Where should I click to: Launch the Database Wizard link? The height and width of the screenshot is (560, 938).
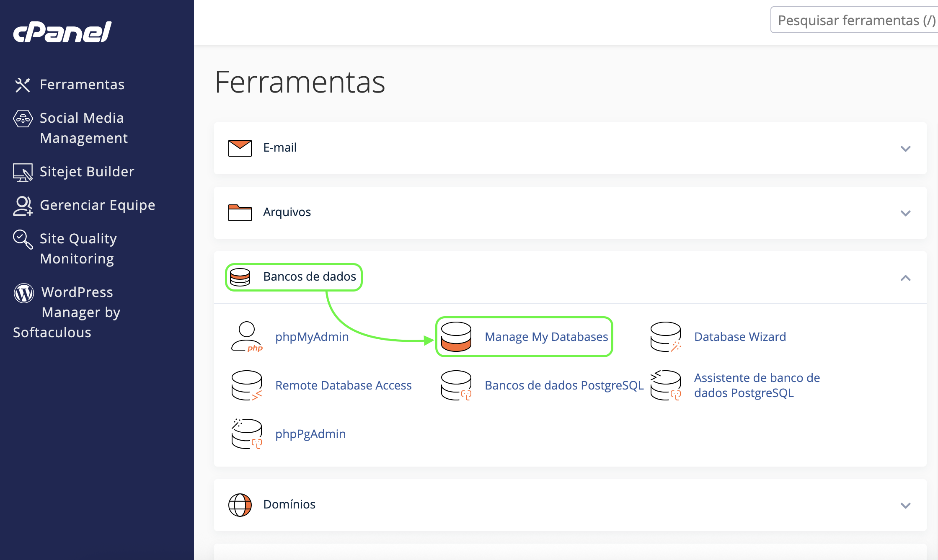point(740,337)
